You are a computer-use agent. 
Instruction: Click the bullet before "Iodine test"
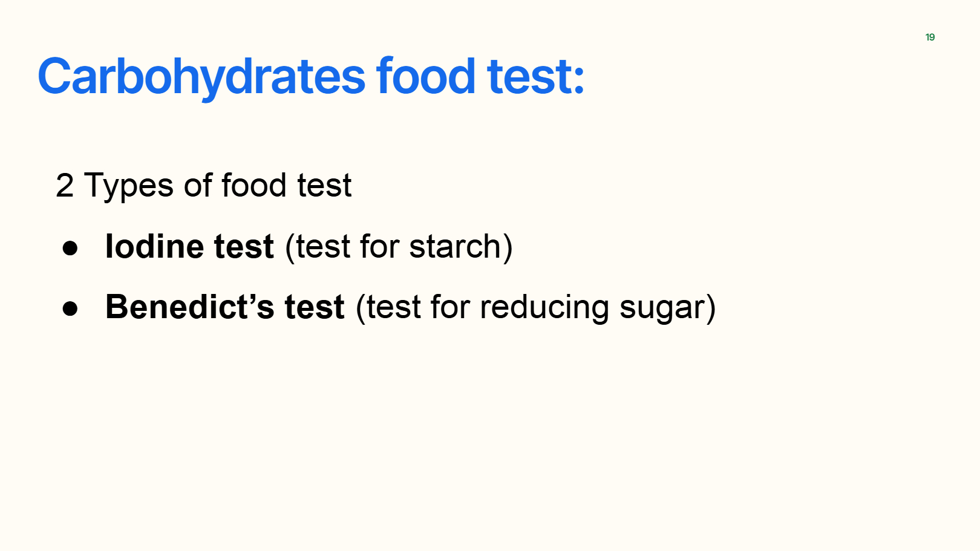coord(70,247)
